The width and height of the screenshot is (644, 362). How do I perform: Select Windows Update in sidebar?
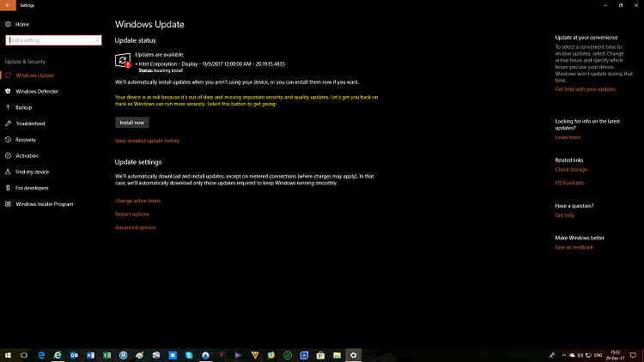pos(35,75)
